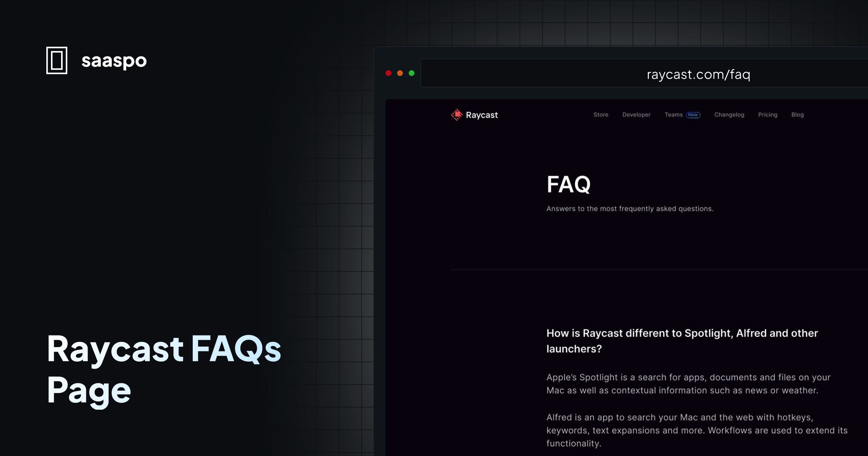
Task: Click the green traffic light dot
Action: [x=412, y=73]
